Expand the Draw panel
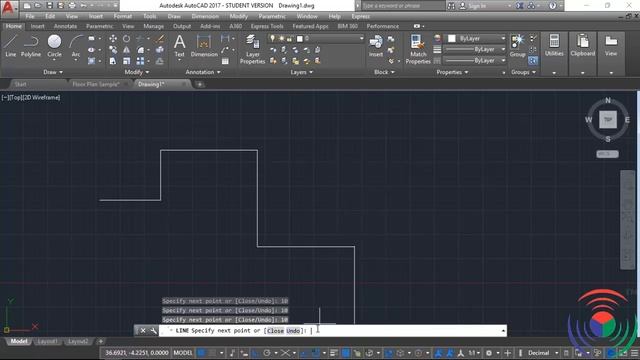The height and width of the screenshot is (360, 640). (x=53, y=72)
